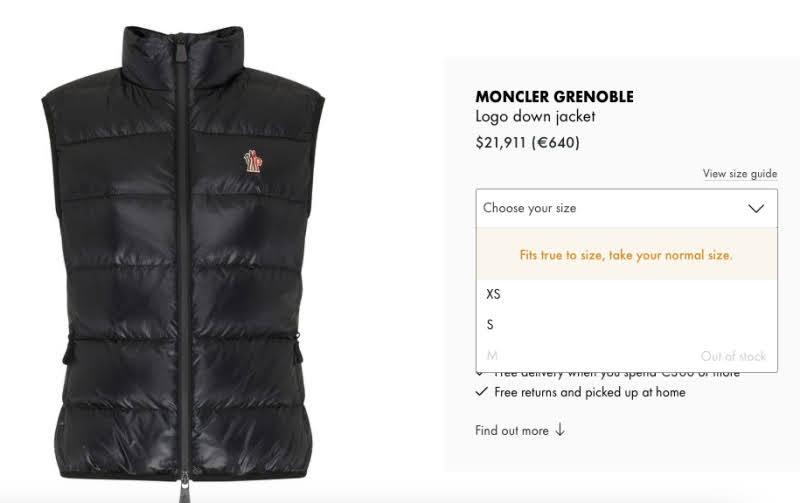Viewport: 800px width, 503px height.
Task: Click the Find out more link
Action: pos(512,431)
